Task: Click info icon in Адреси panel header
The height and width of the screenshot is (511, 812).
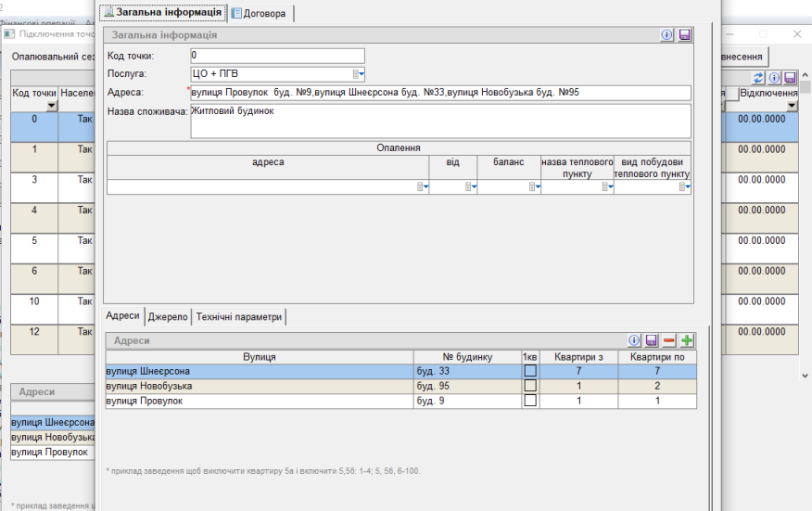Action: click(x=635, y=341)
